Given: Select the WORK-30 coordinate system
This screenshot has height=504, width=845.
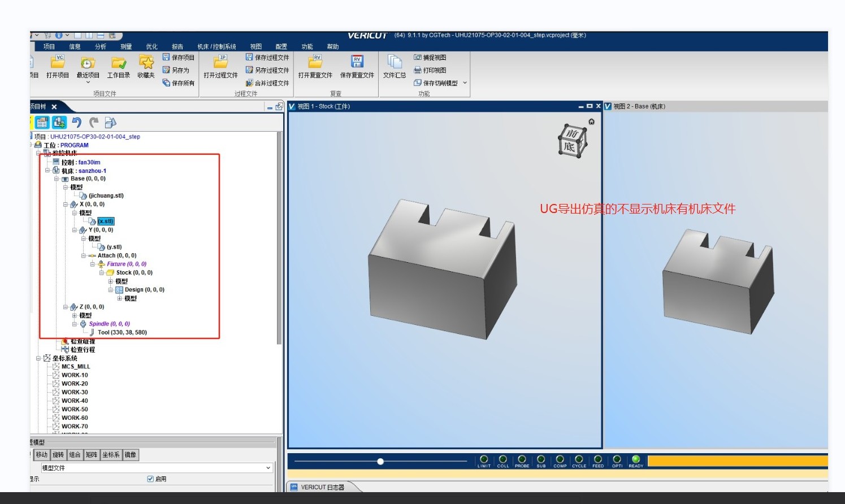Looking at the screenshot, I should pyautogui.click(x=75, y=392).
